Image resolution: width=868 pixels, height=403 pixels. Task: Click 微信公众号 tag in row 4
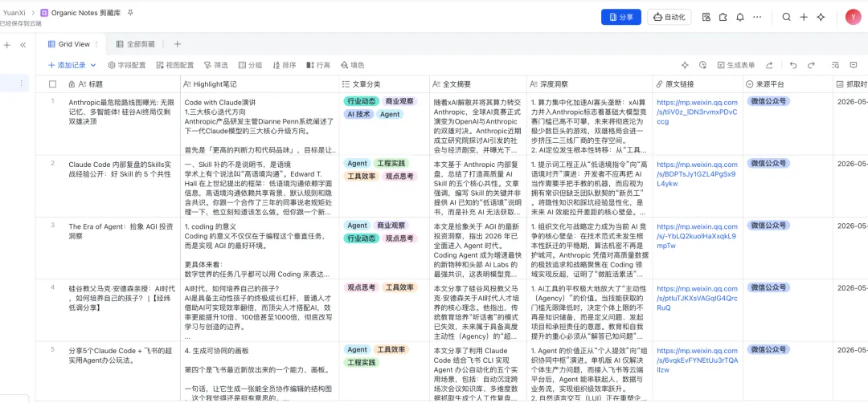pyautogui.click(x=768, y=287)
